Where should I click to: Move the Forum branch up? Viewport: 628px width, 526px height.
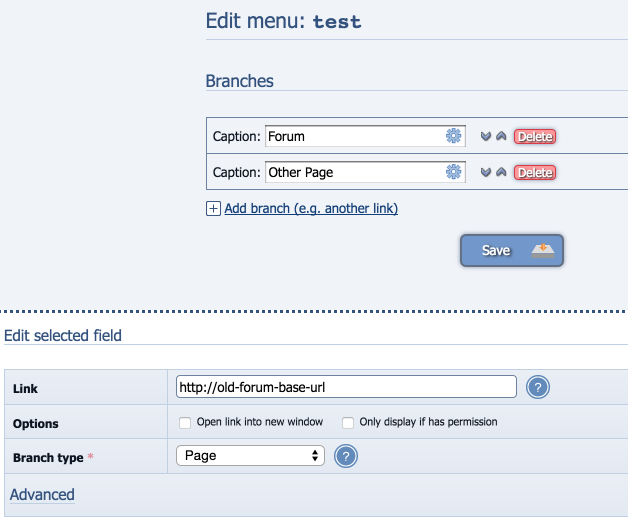coord(501,136)
